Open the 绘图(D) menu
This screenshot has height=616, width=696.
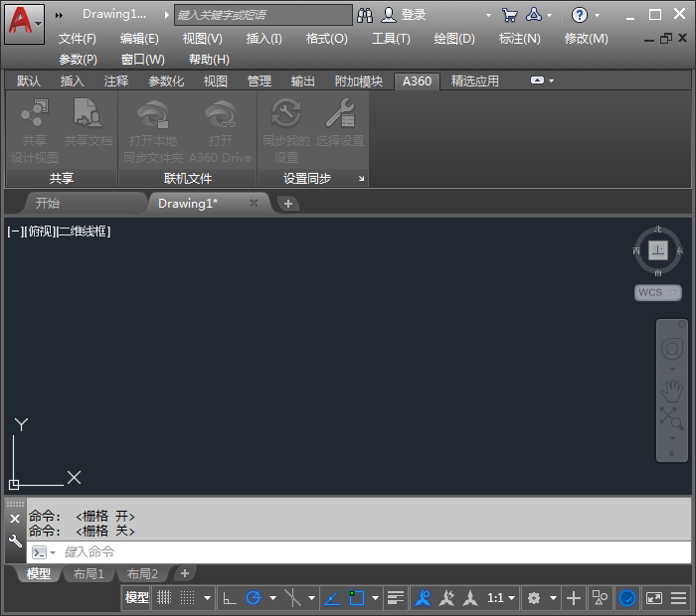[454, 39]
